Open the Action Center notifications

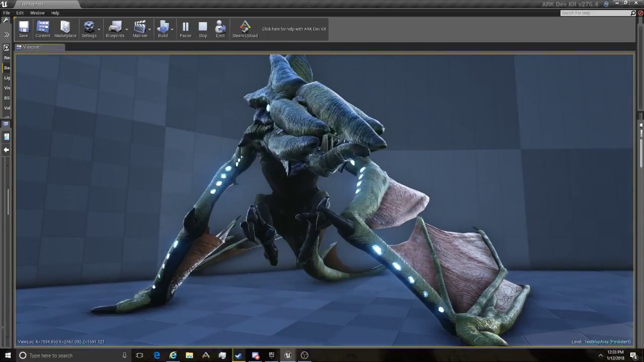click(633, 355)
